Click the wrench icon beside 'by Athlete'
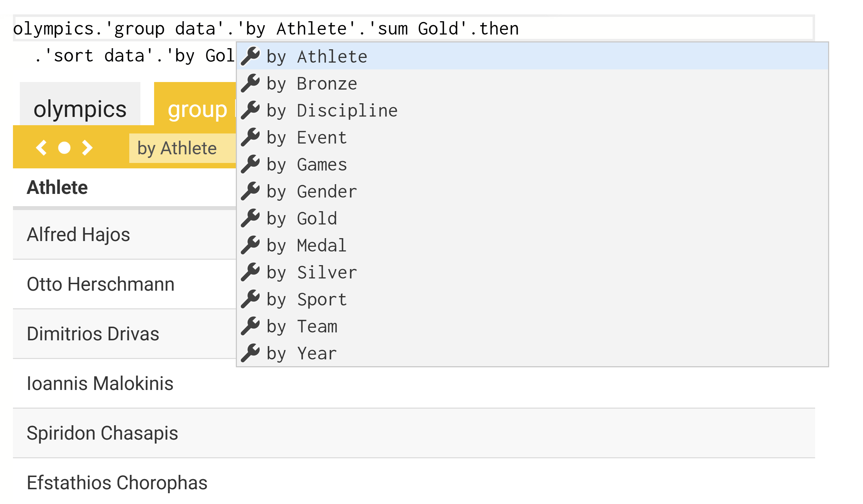 point(250,56)
